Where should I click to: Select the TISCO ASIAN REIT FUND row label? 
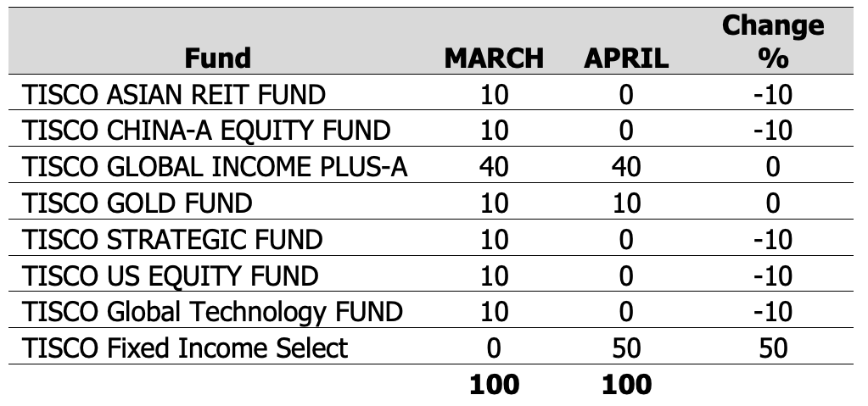tap(174, 94)
